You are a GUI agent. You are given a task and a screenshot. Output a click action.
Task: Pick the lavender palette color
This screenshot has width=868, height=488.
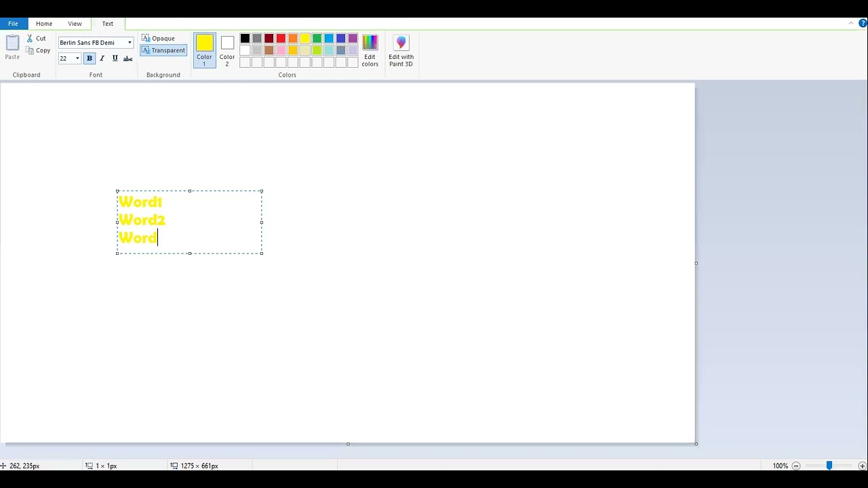click(x=353, y=51)
